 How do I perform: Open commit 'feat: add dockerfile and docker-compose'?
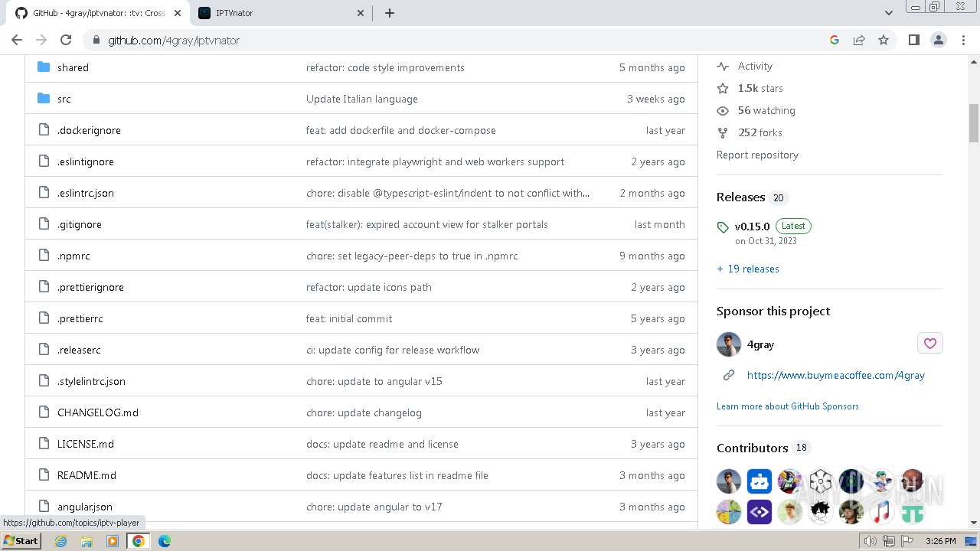point(401,130)
